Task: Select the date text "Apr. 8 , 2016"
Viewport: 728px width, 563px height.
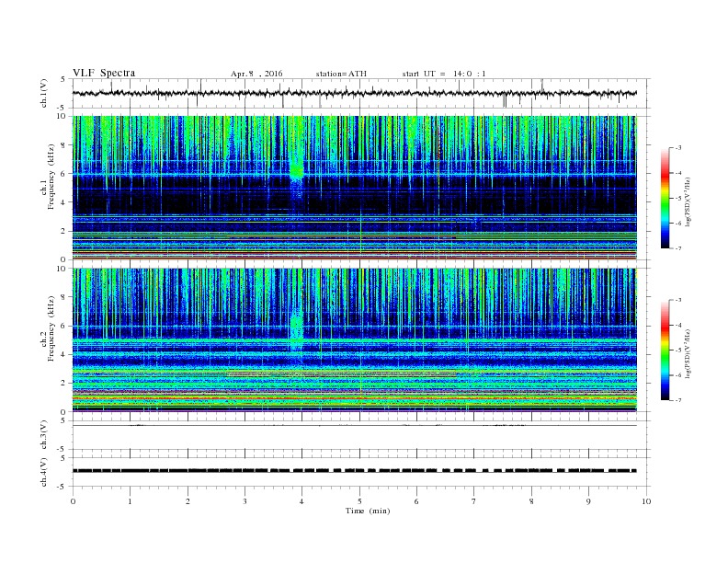Action: (x=256, y=74)
